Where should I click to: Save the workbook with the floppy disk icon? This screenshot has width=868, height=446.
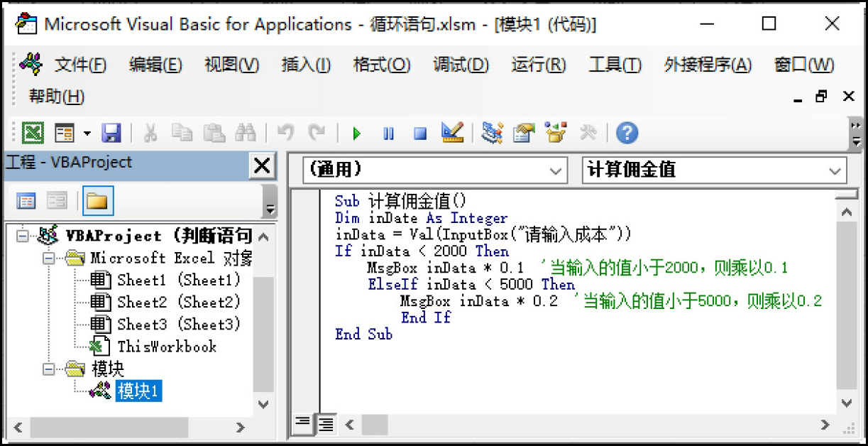(111, 133)
